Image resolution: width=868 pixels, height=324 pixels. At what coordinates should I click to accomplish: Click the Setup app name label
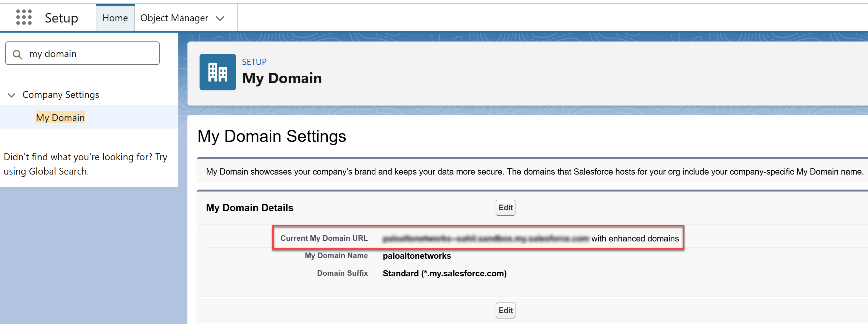pos(61,18)
